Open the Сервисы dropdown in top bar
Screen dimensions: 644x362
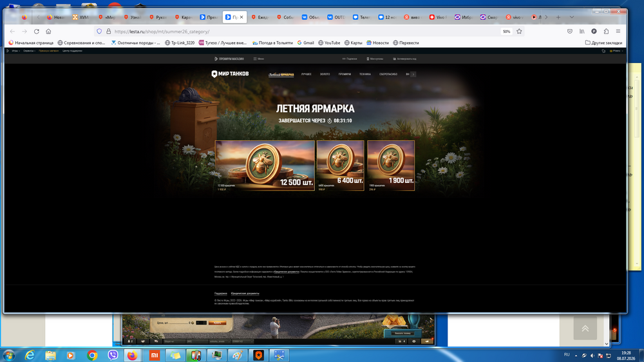pyautogui.click(x=29, y=51)
